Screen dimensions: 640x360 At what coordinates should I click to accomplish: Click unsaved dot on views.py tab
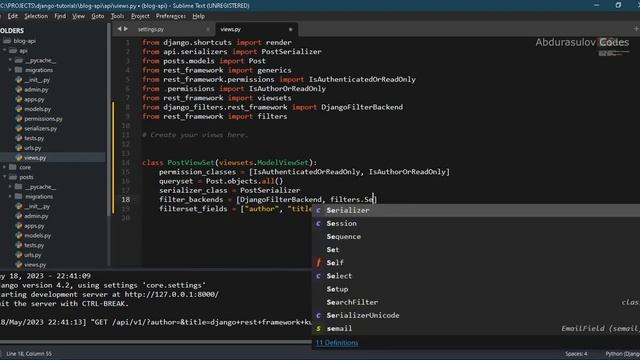[x=291, y=29]
